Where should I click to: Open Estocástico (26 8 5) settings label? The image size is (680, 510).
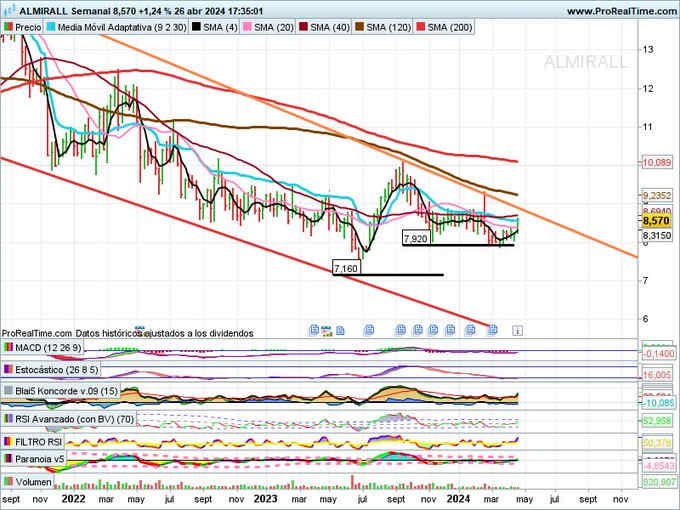(57, 370)
